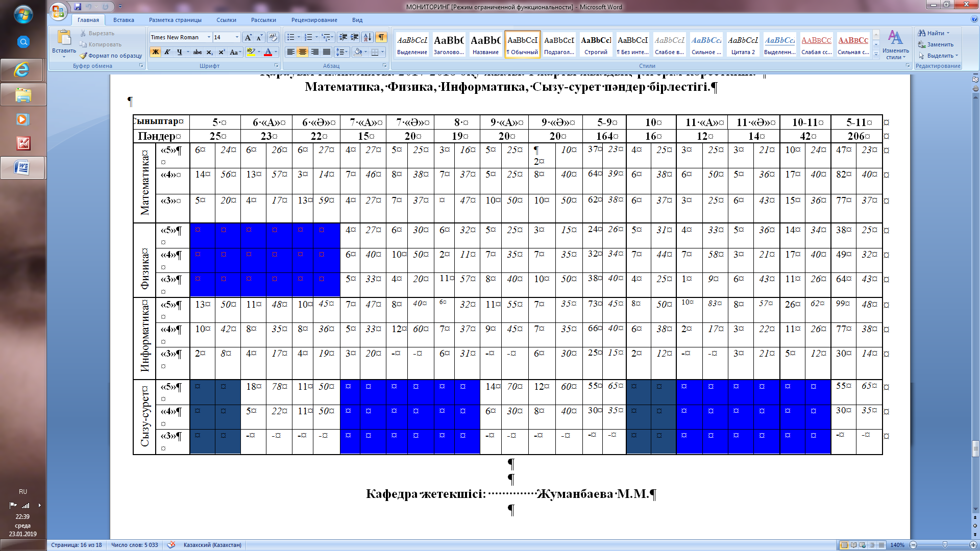Apply subscript formatting

pyautogui.click(x=210, y=52)
